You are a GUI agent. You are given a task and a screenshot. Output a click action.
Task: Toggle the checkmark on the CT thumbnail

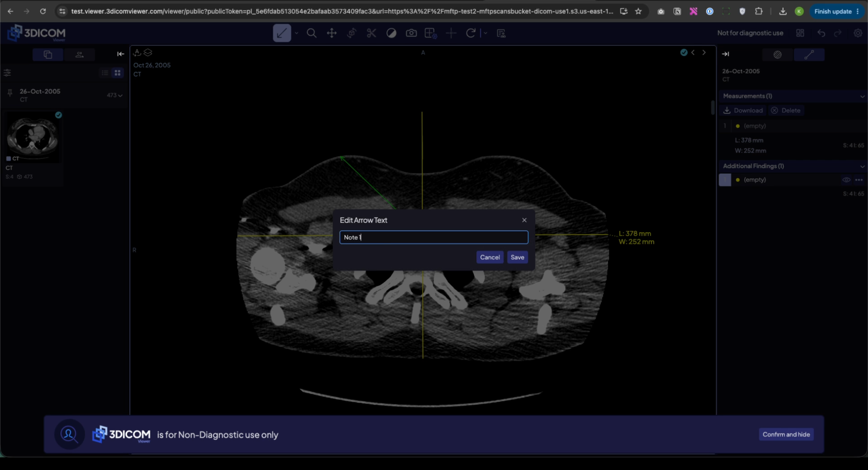[x=58, y=115]
